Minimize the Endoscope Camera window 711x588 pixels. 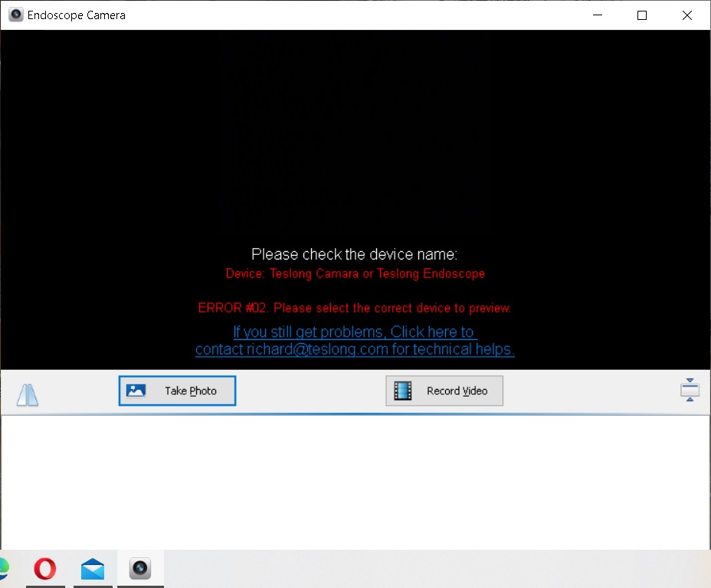pos(598,15)
